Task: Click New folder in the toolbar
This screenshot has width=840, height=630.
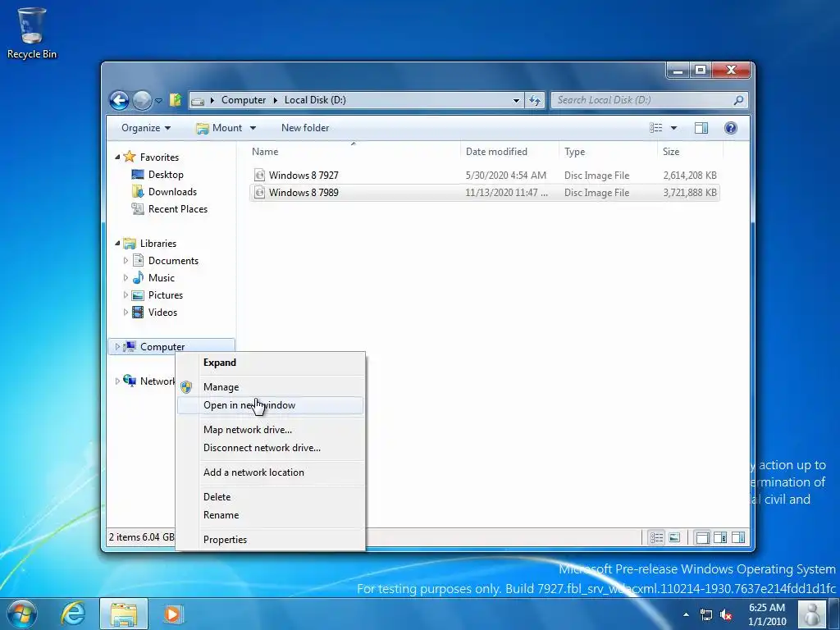Action: pyautogui.click(x=305, y=128)
